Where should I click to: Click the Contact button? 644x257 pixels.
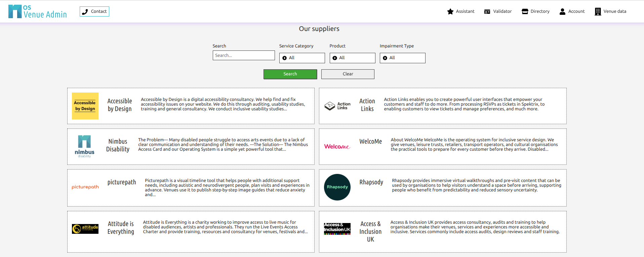coord(94,11)
